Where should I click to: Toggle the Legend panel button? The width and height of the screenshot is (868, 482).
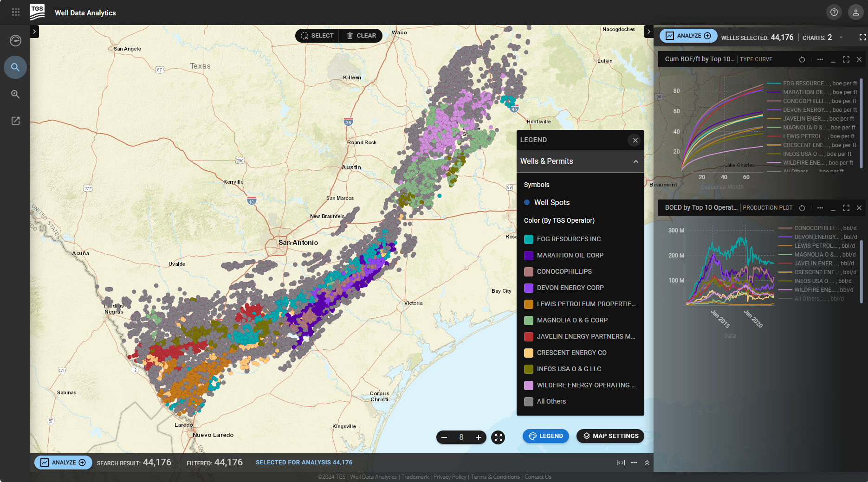tap(546, 436)
